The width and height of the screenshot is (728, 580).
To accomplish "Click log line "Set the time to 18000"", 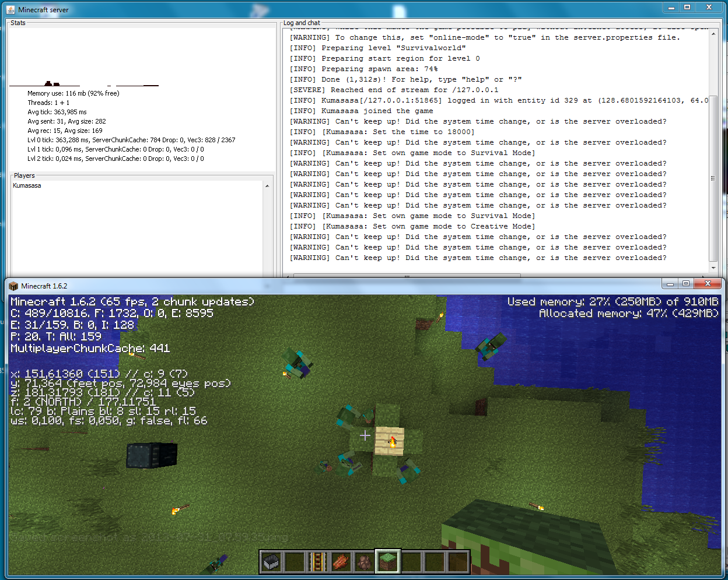I will point(381,132).
